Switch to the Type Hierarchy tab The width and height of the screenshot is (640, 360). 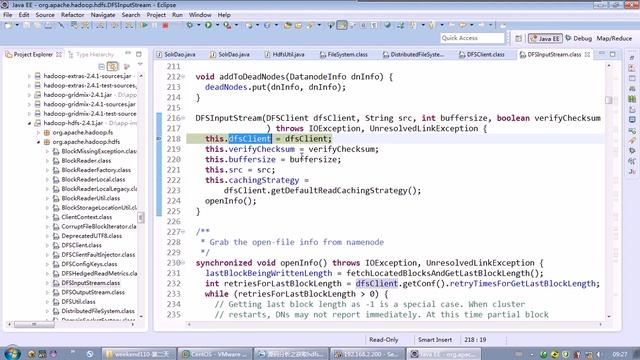click(91, 54)
